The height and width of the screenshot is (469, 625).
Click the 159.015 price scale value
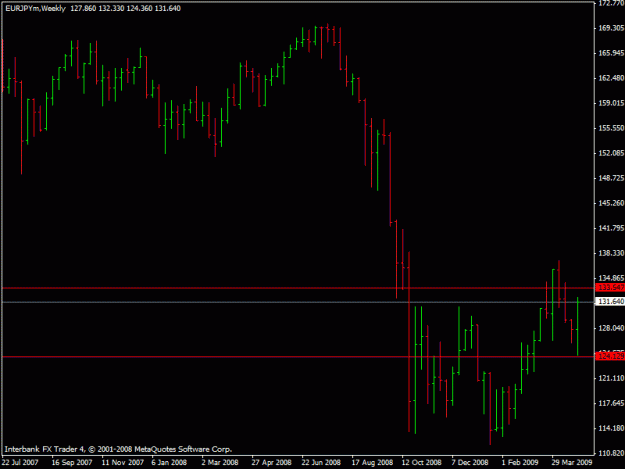coord(611,103)
